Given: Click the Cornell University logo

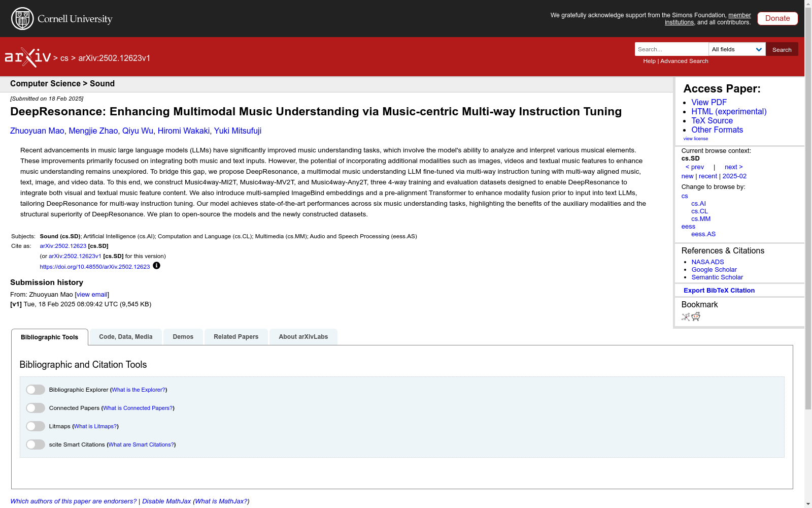Looking at the screenshot, I should pos(62,19).
